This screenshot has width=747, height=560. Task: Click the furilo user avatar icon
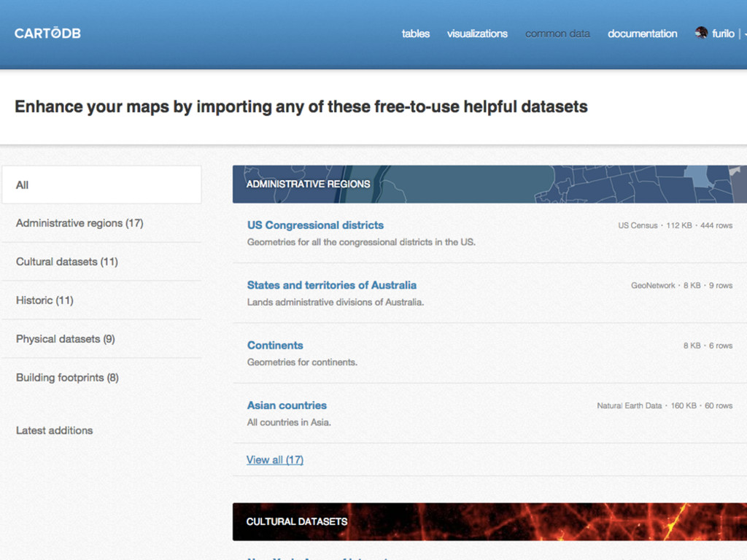[x=701, y=33]
